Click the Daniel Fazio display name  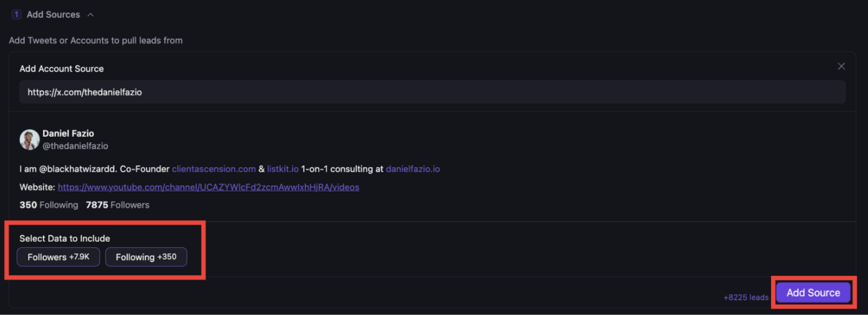tap(68, 133)
